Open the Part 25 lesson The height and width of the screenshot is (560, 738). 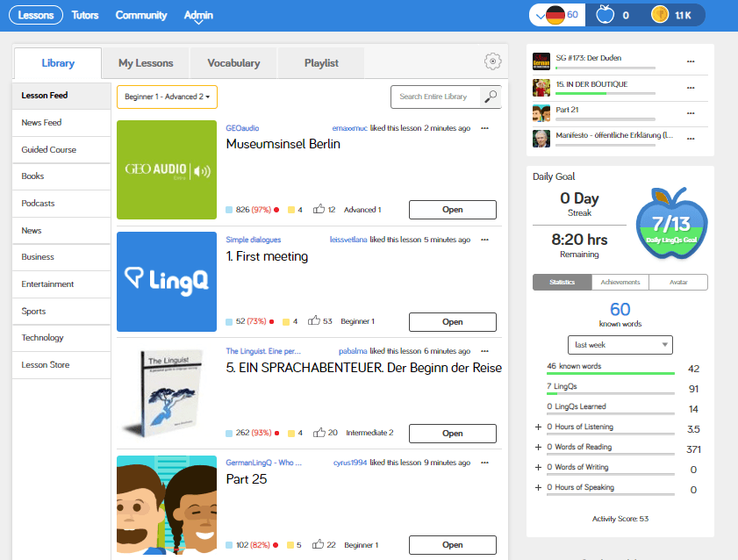[452, 544]
